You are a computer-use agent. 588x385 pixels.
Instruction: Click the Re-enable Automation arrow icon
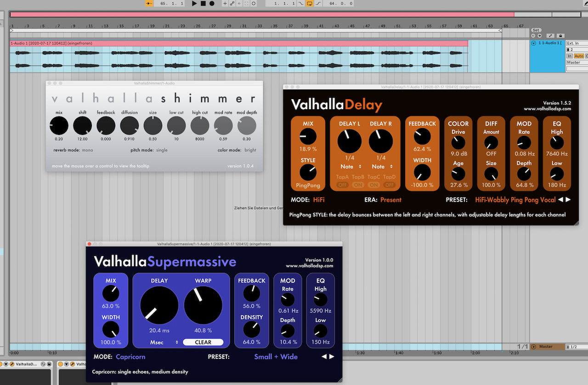click(x=239, y=3)
